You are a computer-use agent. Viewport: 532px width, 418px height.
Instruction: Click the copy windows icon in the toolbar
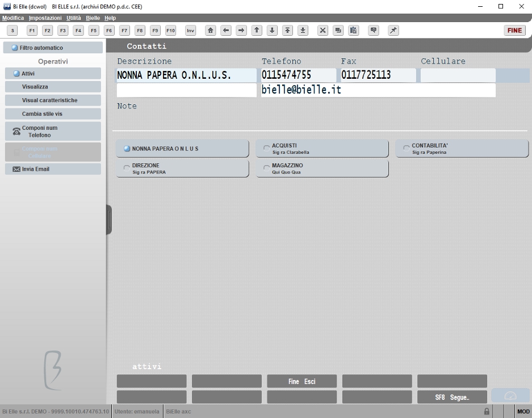pos(338,31)
